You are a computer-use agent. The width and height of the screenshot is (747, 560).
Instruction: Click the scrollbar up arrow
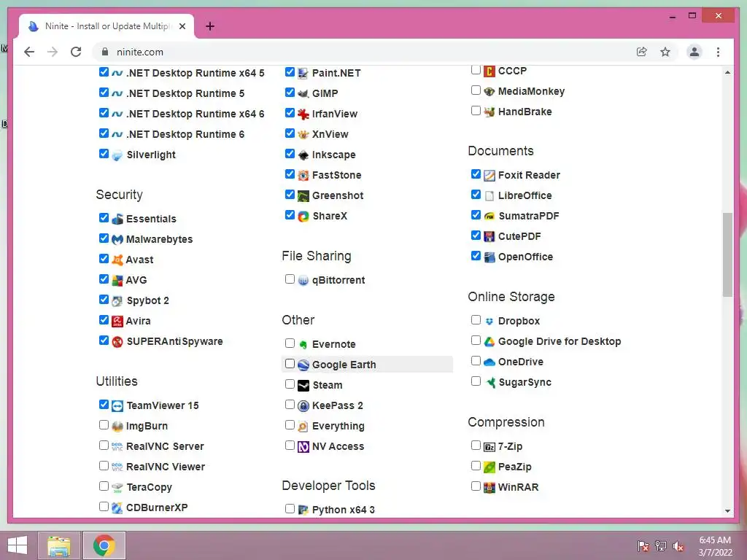[727, 72]
